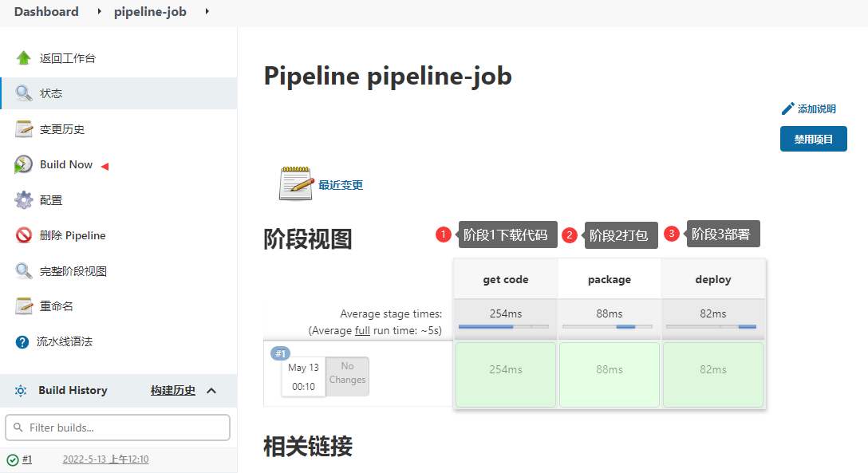Image resolution: width=868 pixels, height=473 pixels.
Task: Click the package stage column header
Action: pyautogui.click(x=610, y=279)
